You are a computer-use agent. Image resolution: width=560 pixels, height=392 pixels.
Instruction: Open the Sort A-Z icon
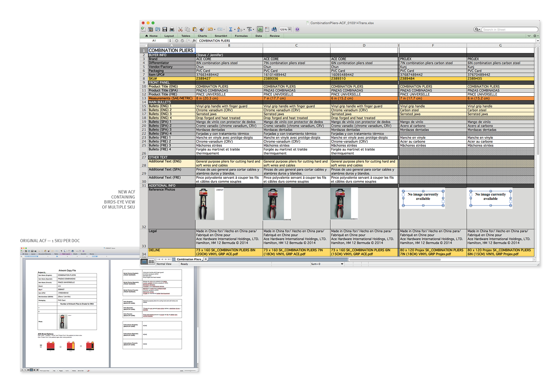(239, 29)
